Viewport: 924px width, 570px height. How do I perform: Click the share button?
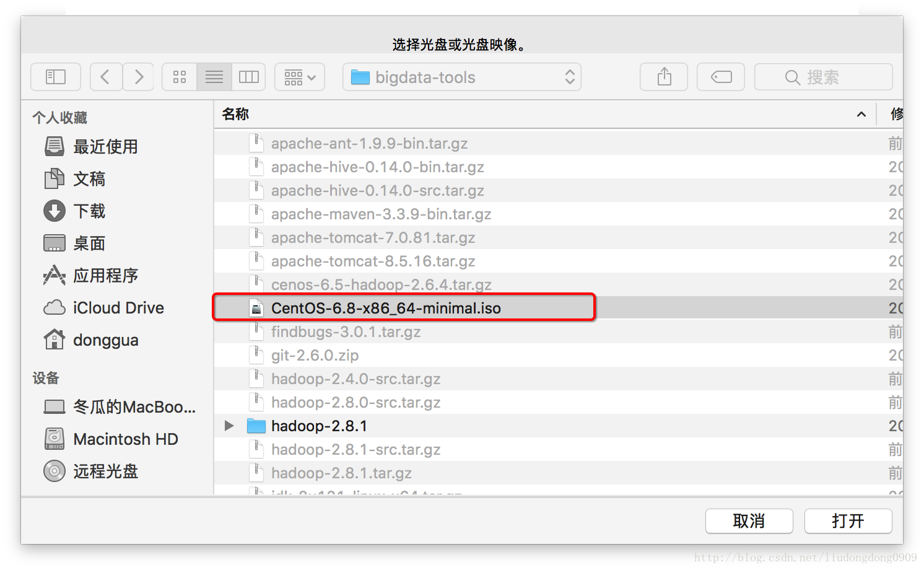[x=664, y=77]
